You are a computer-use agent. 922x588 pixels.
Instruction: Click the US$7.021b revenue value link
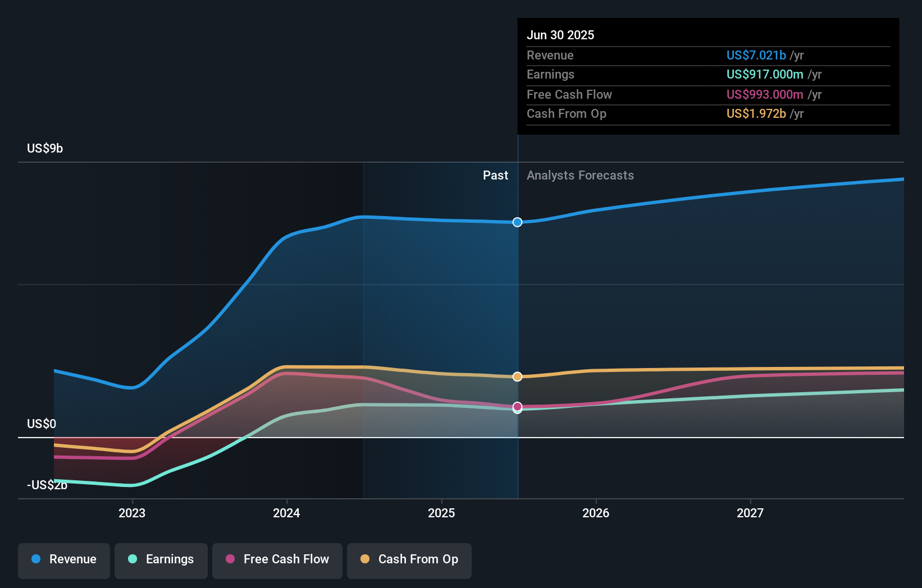pyautogui.click(x=755, y=56)
